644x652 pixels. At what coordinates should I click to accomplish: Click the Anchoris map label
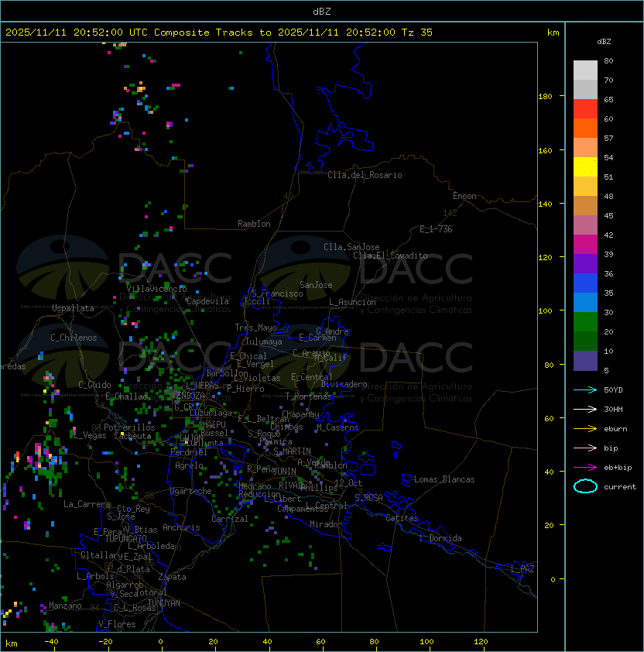tap(181, 527)
